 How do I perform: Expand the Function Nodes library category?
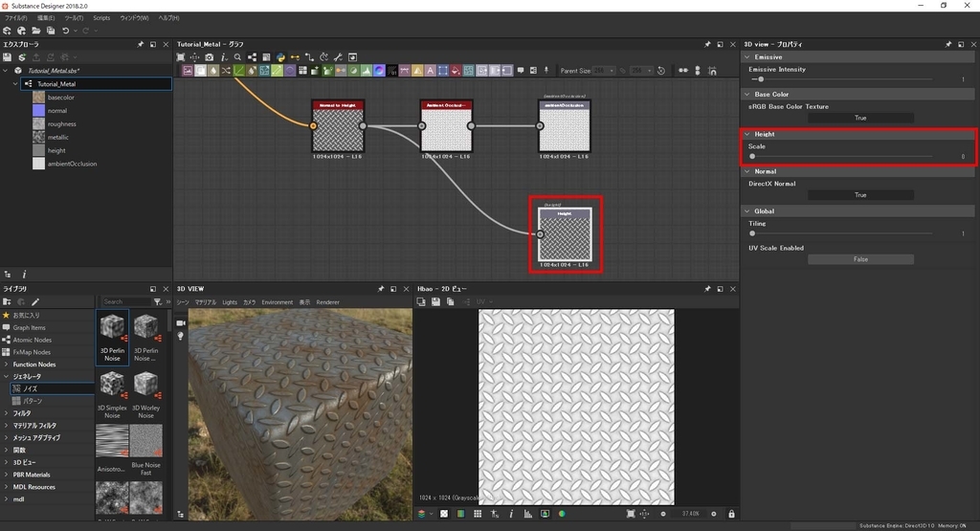pos(7,365)
